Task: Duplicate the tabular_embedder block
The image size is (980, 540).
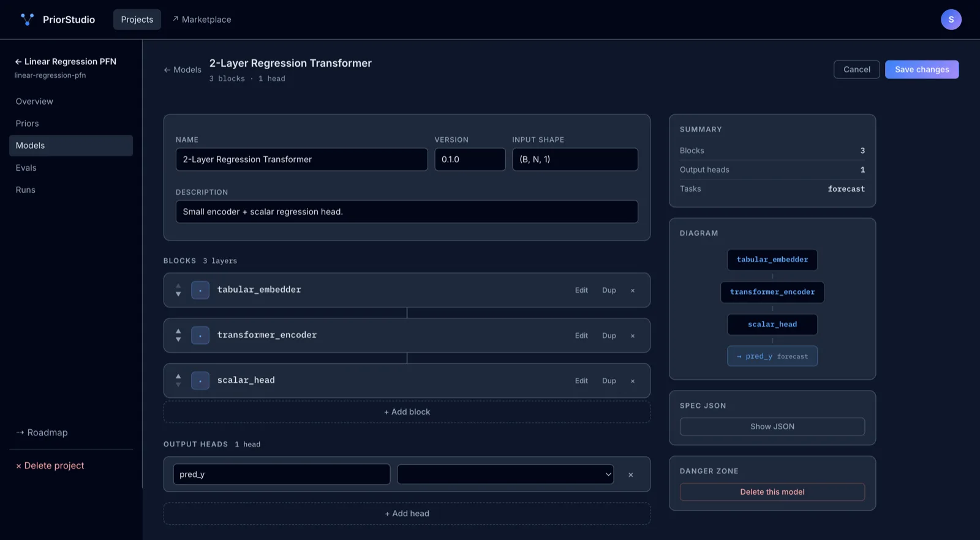Action: (609, 290)
